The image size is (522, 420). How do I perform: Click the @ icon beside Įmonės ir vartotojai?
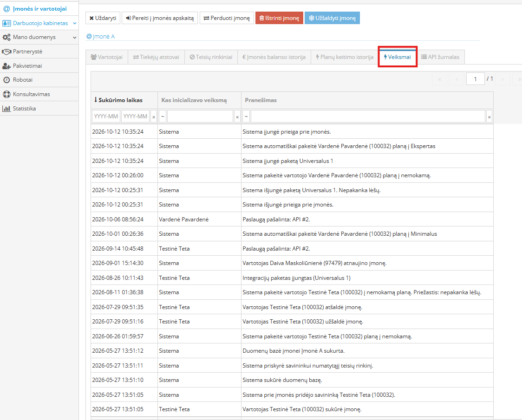7,9
